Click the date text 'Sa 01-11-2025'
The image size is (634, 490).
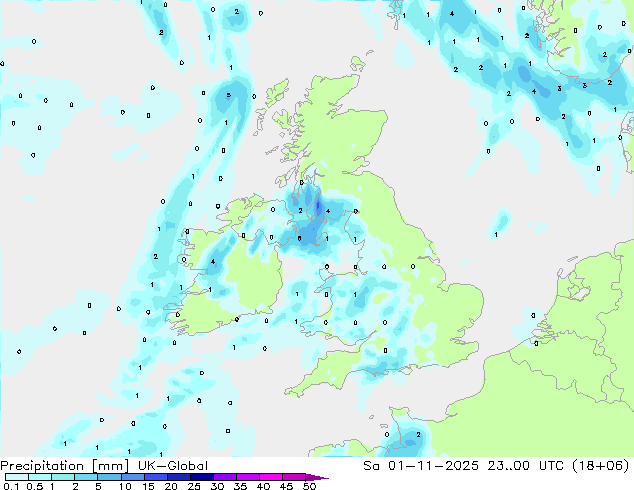[421, 466]
